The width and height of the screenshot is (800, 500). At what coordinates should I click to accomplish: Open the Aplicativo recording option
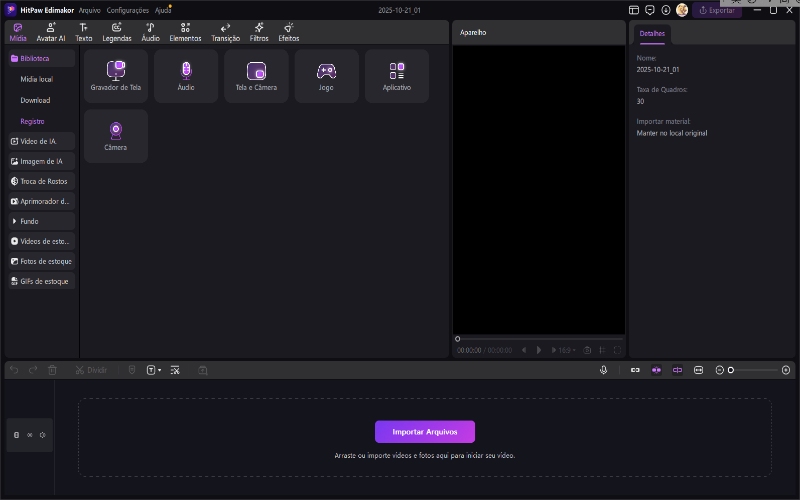[396, 75]
